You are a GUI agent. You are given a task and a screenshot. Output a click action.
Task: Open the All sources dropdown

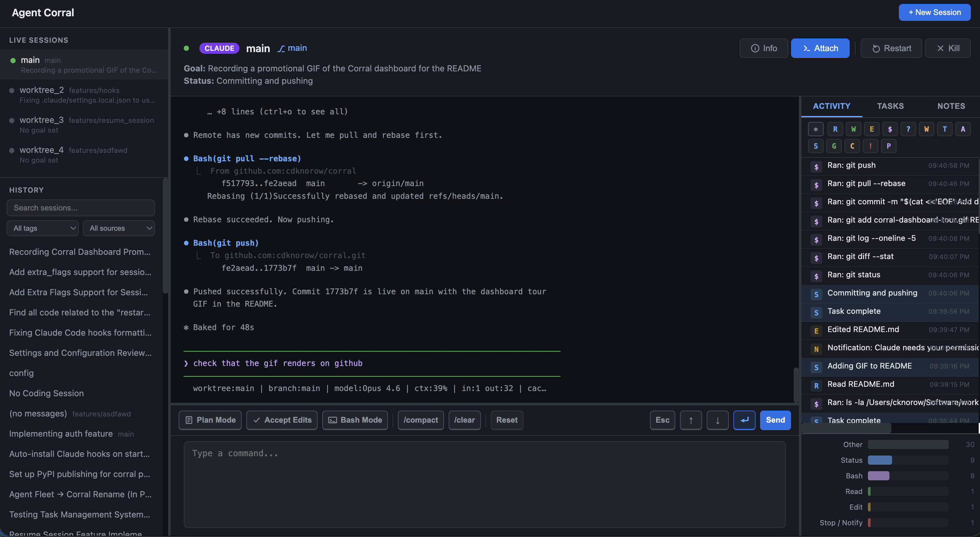[119, 228]
